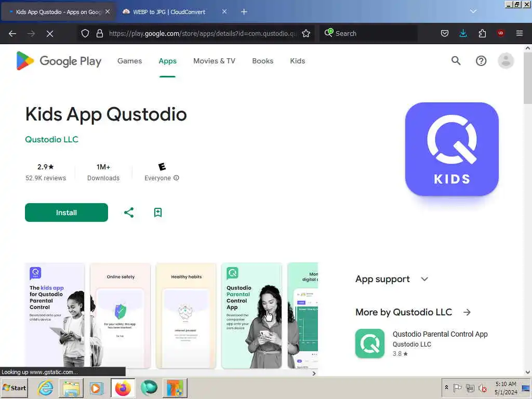Click the Windows Start button

click(14, 388)
